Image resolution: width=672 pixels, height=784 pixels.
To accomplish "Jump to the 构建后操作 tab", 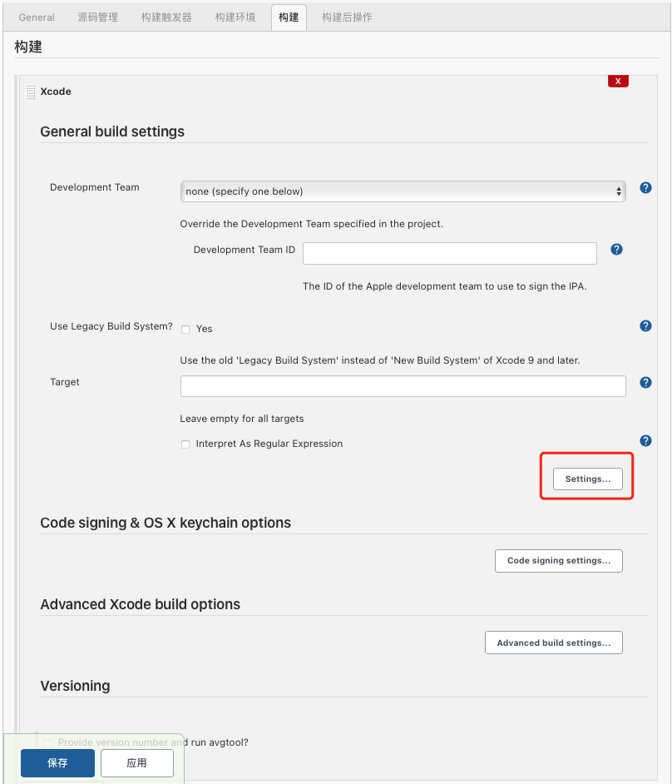I will click(348, 17).
